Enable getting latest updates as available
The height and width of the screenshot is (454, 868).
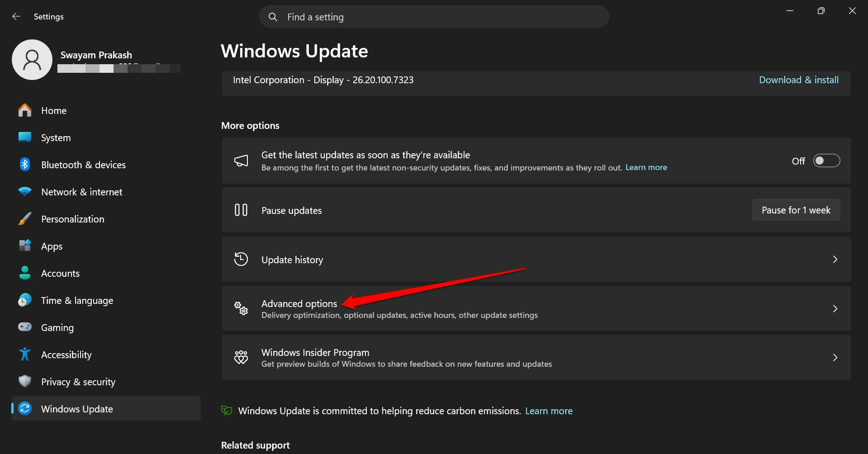pos(826,161)
